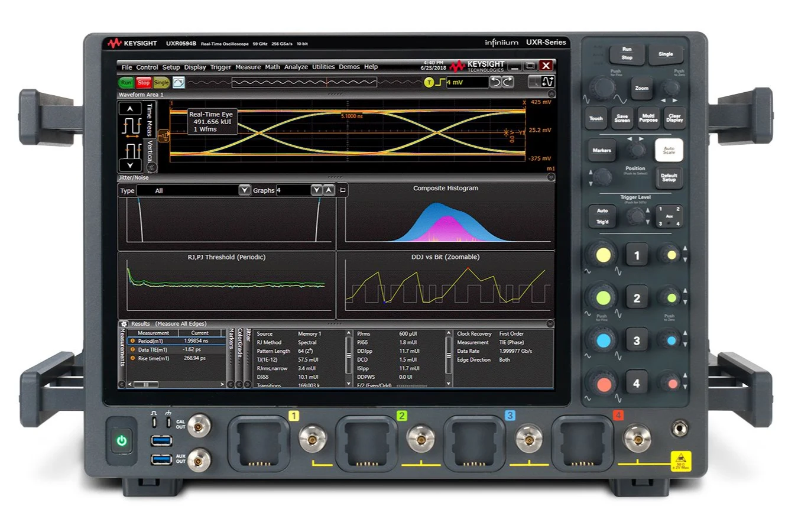Click the trigger level 4 mV field

pos(467,83)
